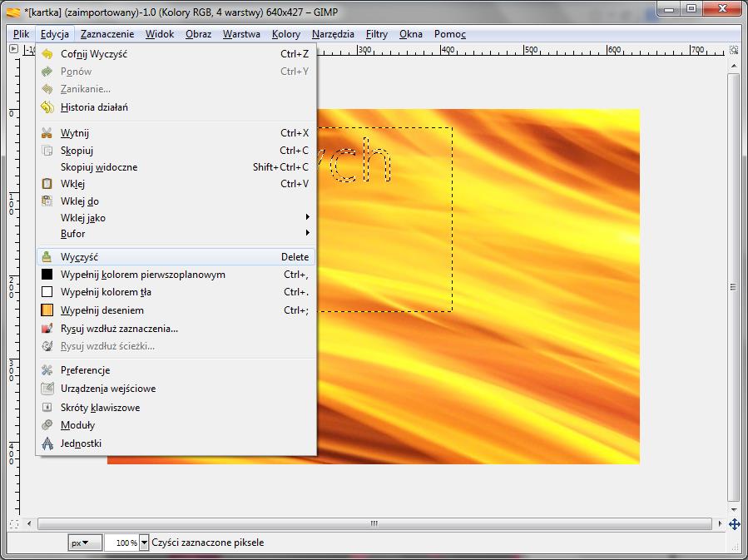Click the scissors icon beside Wytnij
Screen dimensions: 748x560
coord(47,133)
